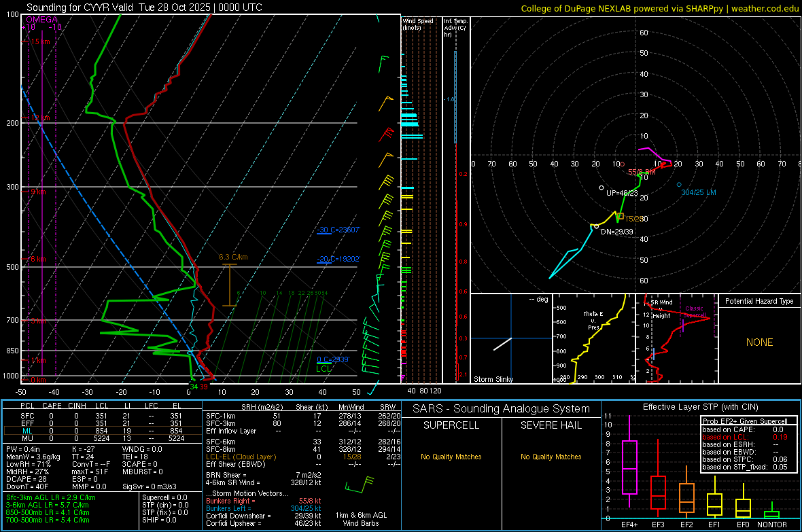The image size is (802, 532).
Task: Click the orange 'NONE' hazard type text
Action: click(x=759, y=342)
